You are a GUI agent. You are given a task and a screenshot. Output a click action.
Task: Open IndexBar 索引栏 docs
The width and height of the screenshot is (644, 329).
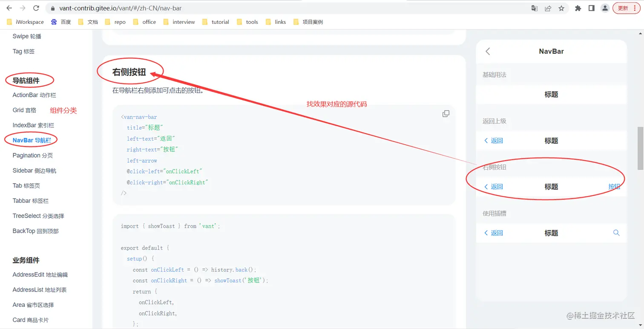[x=33, y=125]
